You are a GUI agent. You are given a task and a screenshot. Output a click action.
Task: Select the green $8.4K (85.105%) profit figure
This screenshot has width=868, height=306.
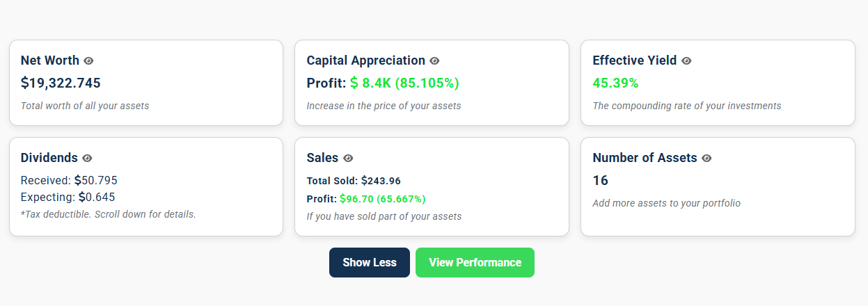404,83
